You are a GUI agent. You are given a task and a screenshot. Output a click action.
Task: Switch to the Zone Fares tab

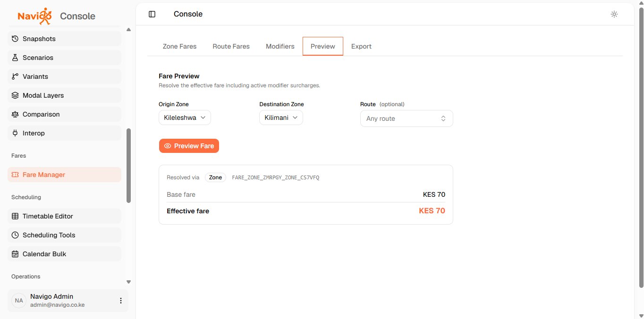pyautogui.click(x=179, y=46)
